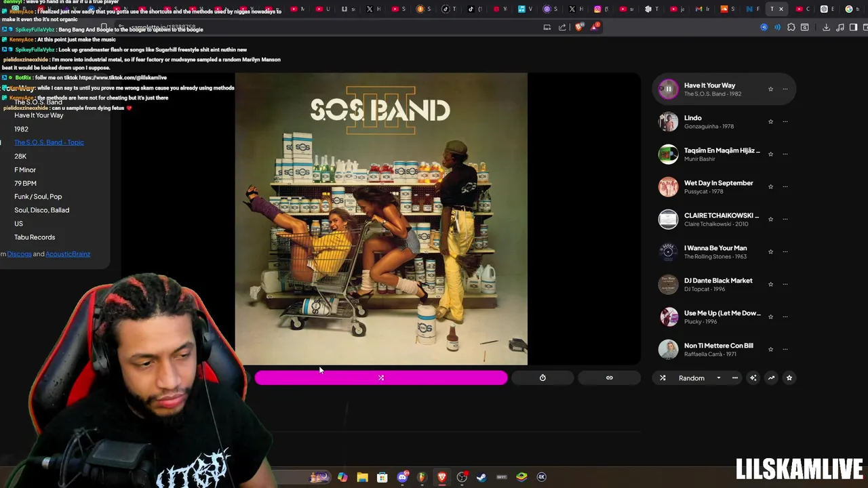
Task: Star Wet Day In September
Action: click(770, 186)
